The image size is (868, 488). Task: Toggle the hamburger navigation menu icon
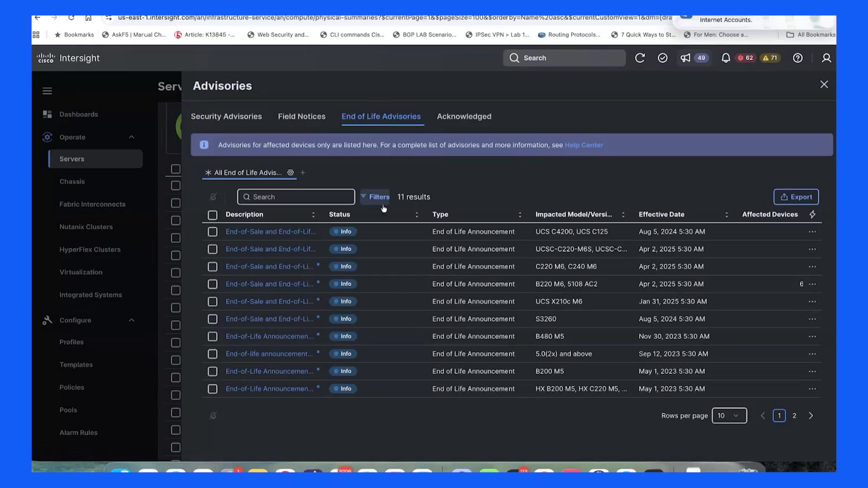click(47, 91)
